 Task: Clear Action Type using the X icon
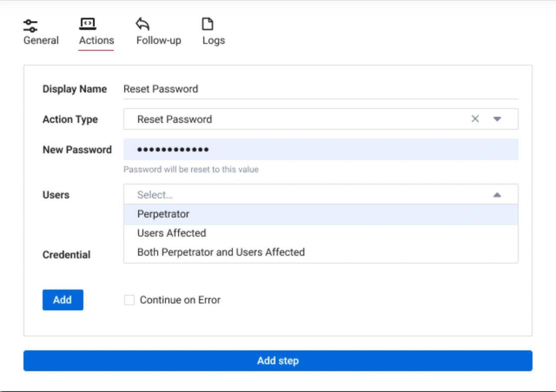coord(475,119)
